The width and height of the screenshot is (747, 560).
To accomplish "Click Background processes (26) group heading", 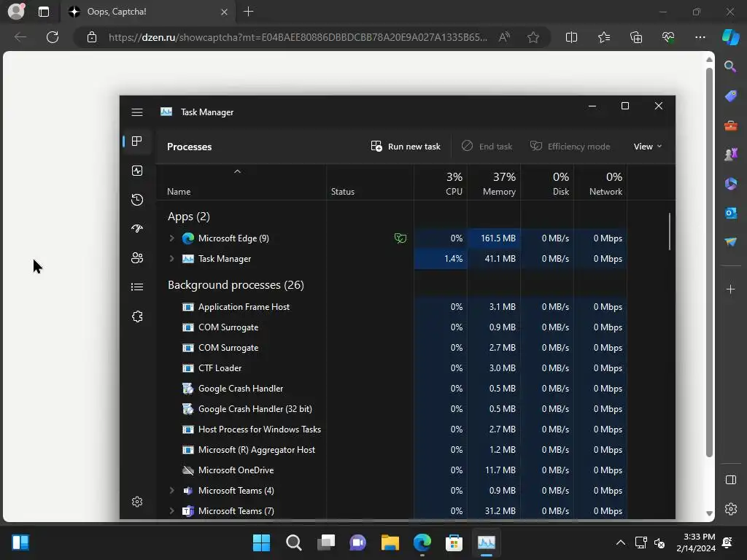I will (236, 285).
